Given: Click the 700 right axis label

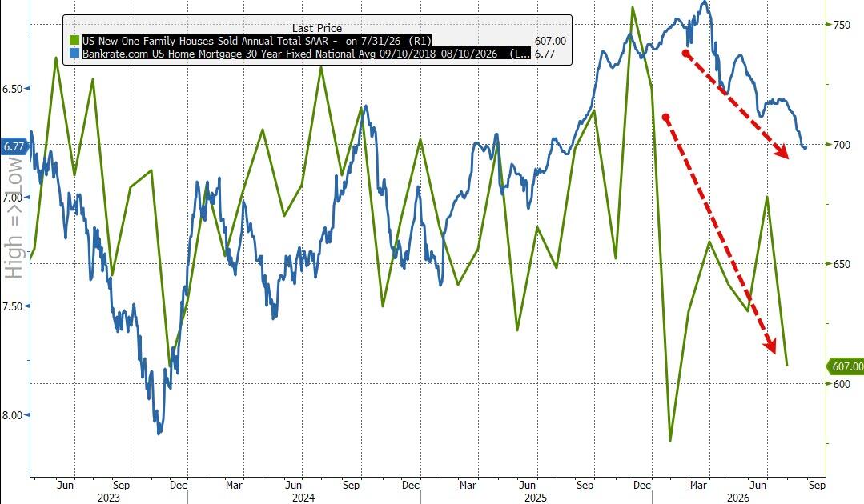Looking at the screenshot, I should [x=842, y=145].
